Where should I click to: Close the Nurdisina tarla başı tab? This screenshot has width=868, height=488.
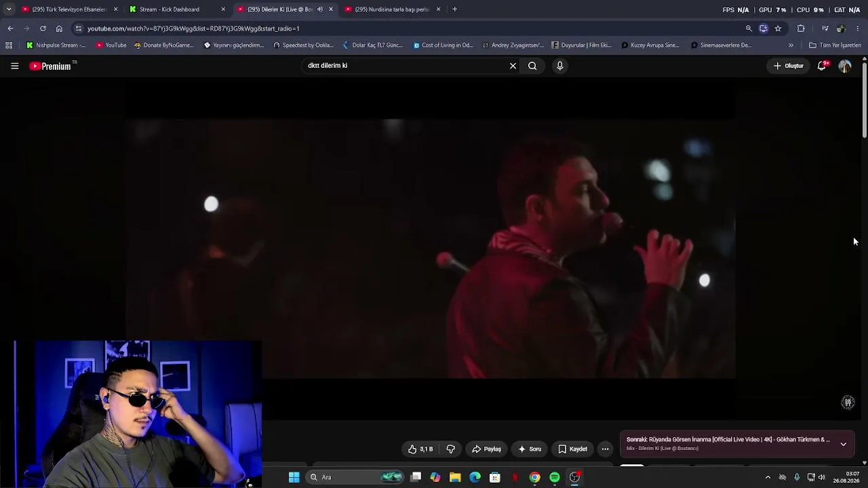pos(438,9)
